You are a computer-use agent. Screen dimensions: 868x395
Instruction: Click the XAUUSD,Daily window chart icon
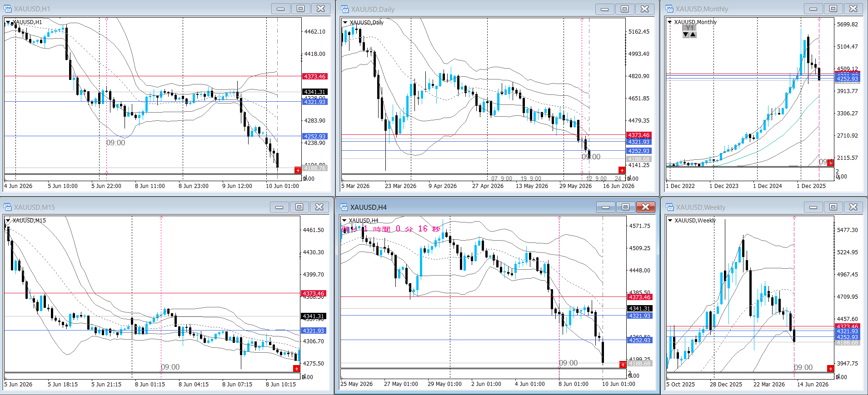pyautogui.click(x=345, y=9)
